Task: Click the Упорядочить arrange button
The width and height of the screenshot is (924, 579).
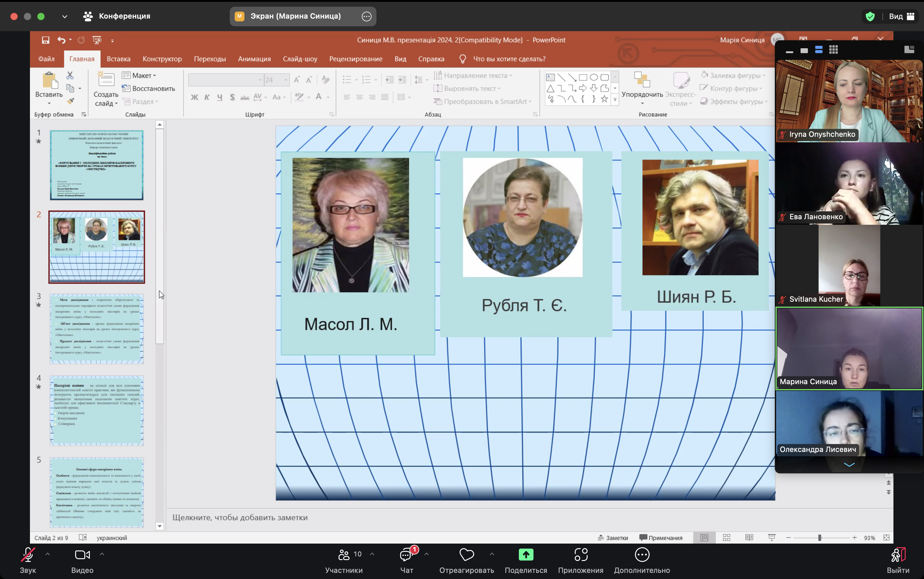Action: pyautogui.click(x=643, y=88)
